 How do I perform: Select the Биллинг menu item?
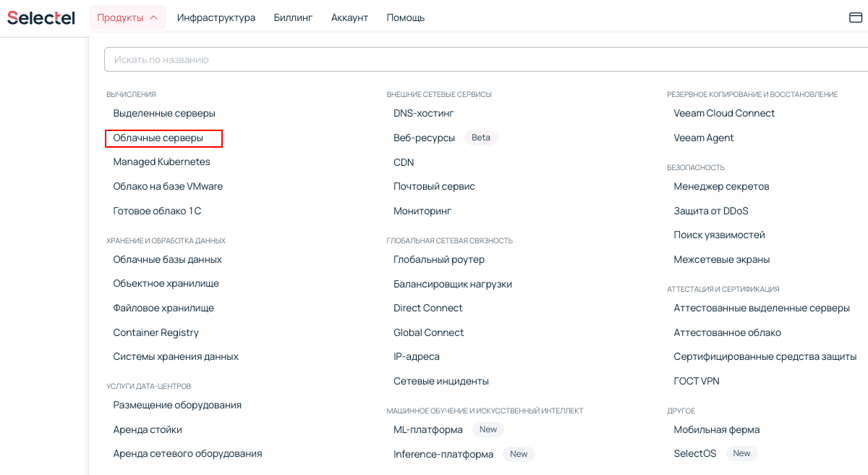(x=293, y=17)
